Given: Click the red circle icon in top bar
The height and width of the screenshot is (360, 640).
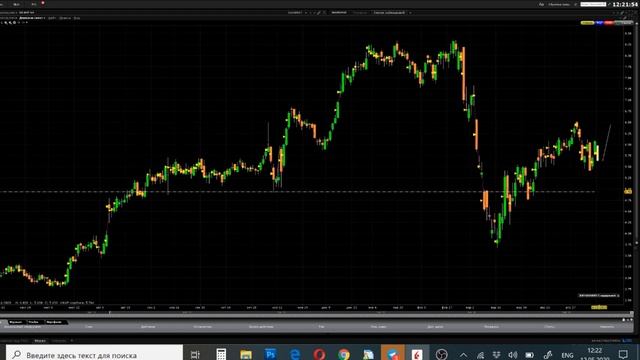Looking at the screenshot, I should tap(43, 3).
